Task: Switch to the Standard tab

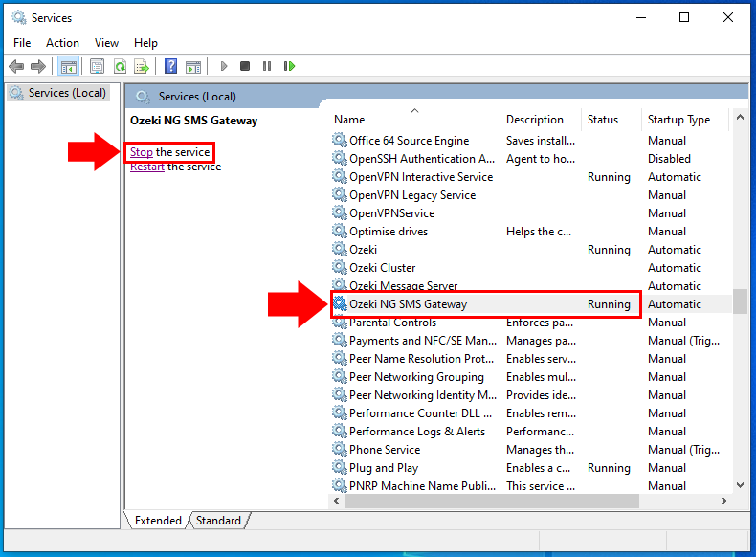Action: click(x=219, y=521)
